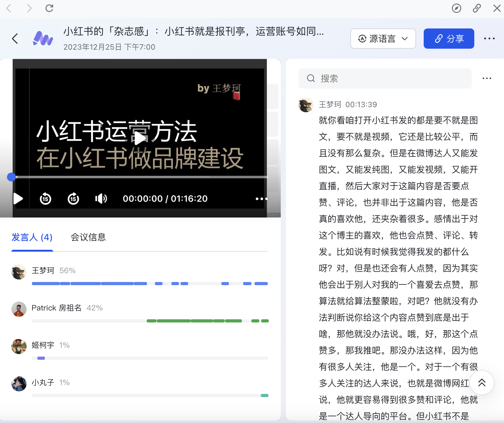
Task: Switch to the 会议信息 tab
Action: click(x=88, y=237)
